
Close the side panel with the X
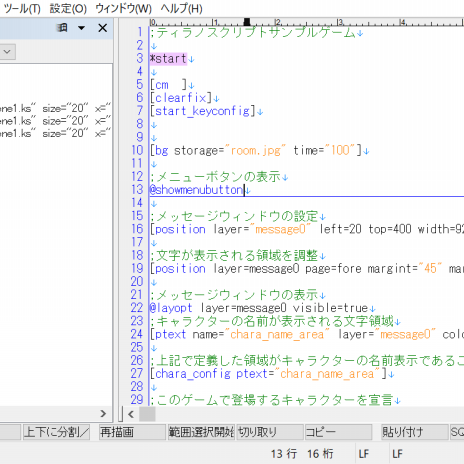[x=103, y=28]
